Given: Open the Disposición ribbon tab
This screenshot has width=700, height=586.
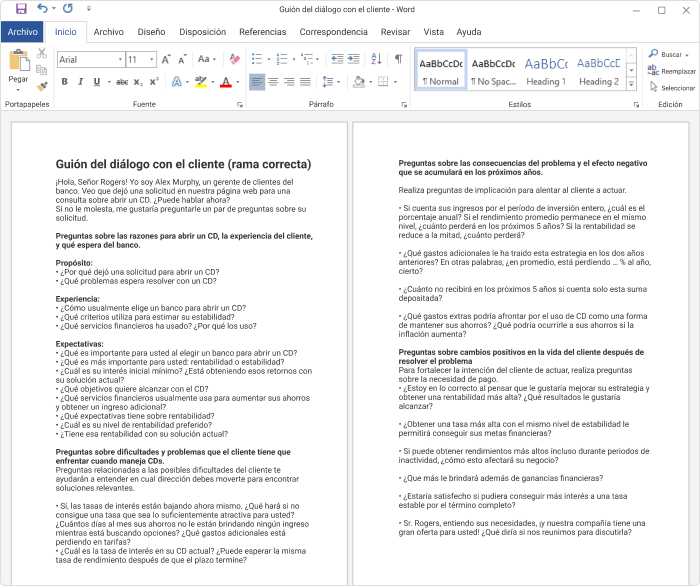Looking at the screenshot, I should click(202, 32).
